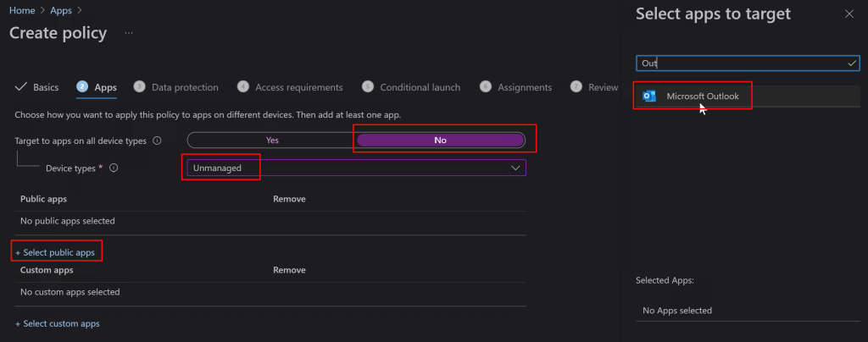
Task: Close the Select apps to target panel
Action: [849, 14]
